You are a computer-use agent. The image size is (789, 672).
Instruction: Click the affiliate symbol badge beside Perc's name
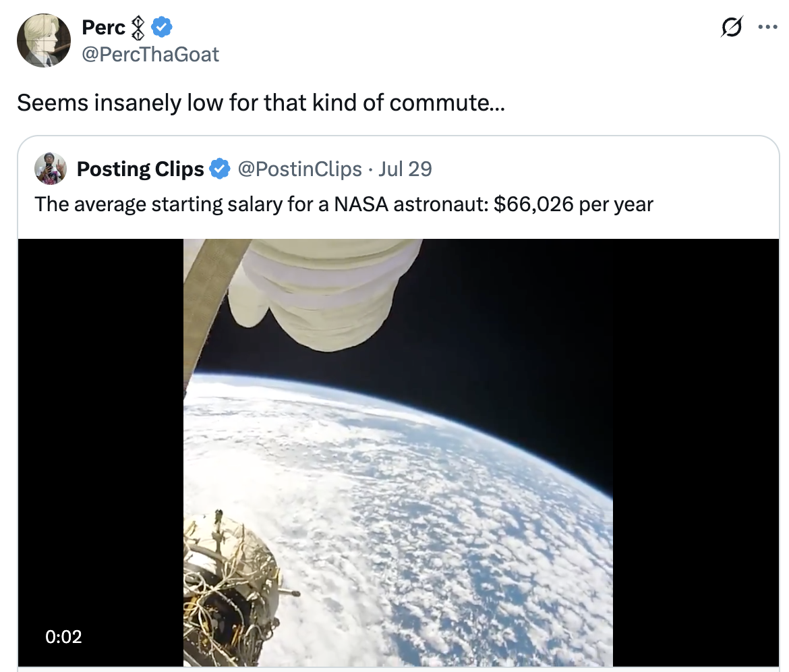[138, 28]
